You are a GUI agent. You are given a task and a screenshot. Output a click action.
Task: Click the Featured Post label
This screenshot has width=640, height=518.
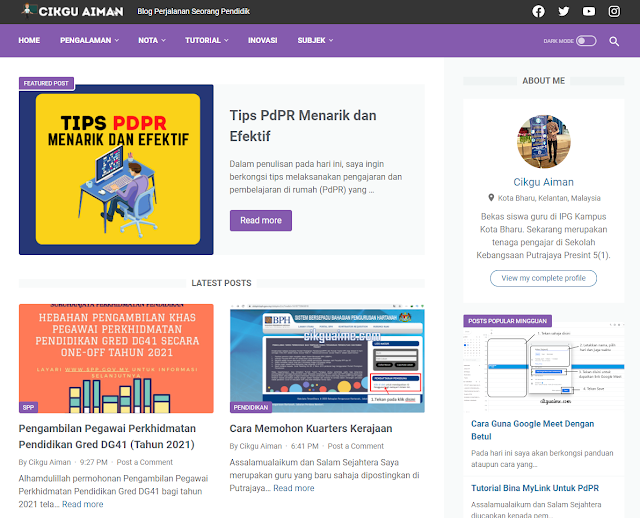46,83
